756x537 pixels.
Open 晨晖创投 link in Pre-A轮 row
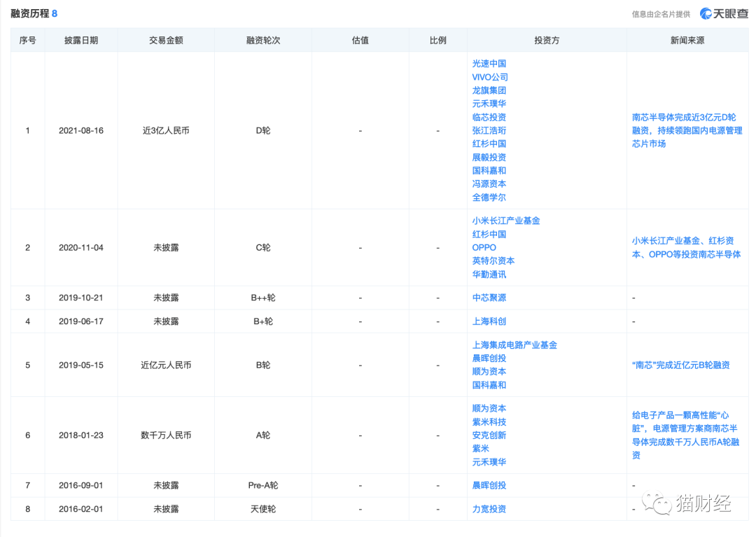point(489,485)
